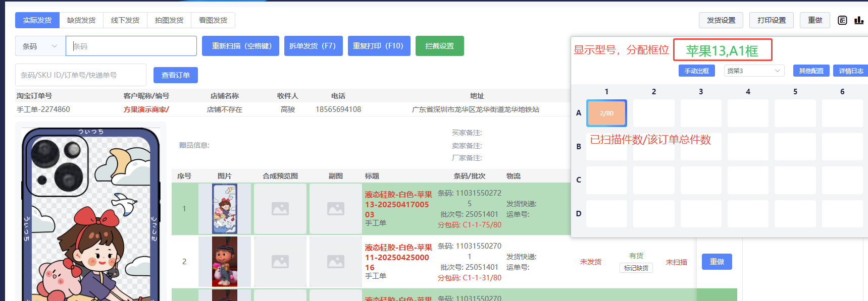
Task: Click the list layout icon near 重做
Action: point(842,20)
